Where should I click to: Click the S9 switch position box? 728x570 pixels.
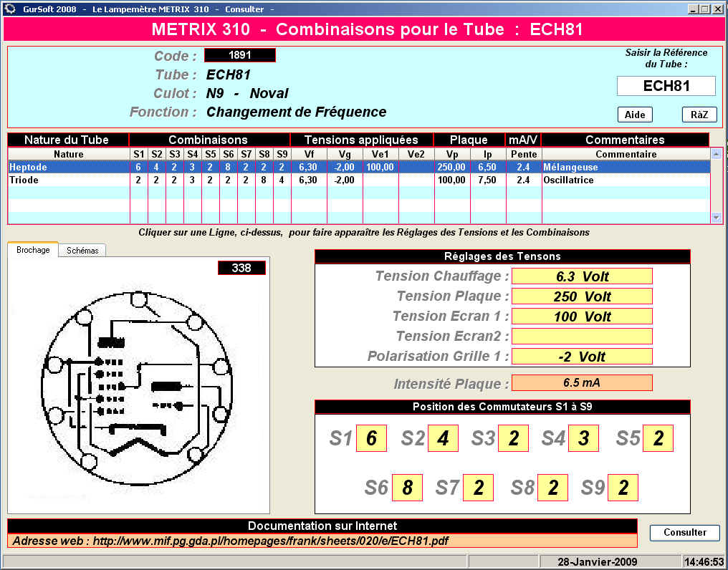point(623,488)
